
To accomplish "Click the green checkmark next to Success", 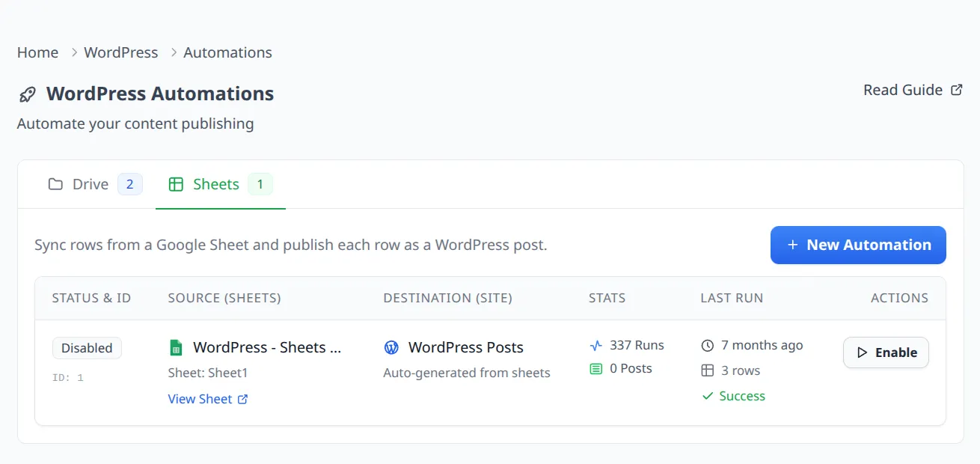I will (x=706, y=395).
